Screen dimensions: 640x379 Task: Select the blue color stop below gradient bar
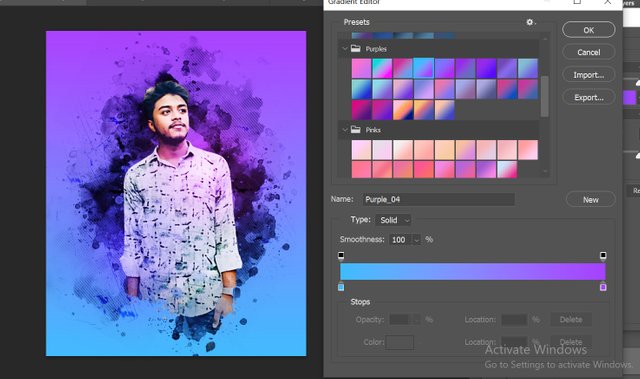click(x=341, y=287)
